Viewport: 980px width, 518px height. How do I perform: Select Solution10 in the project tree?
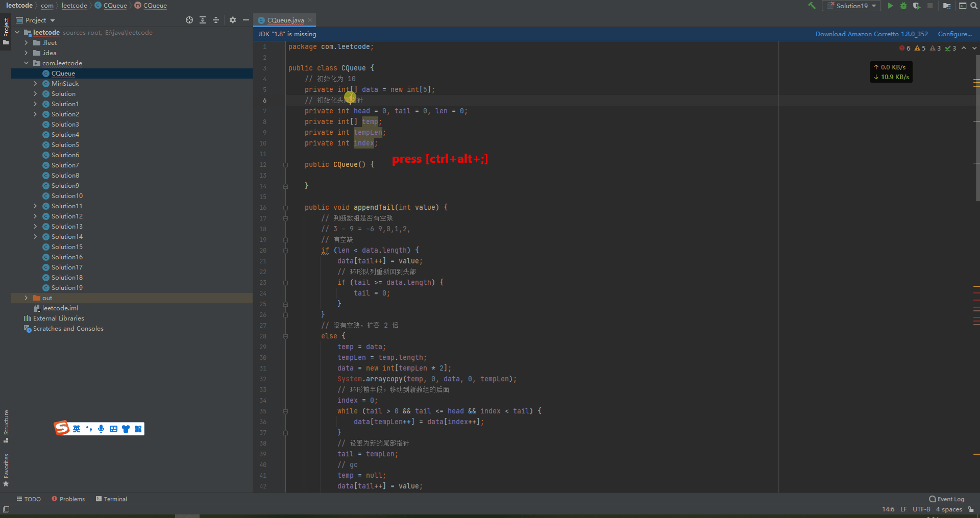tap(67, 196)
